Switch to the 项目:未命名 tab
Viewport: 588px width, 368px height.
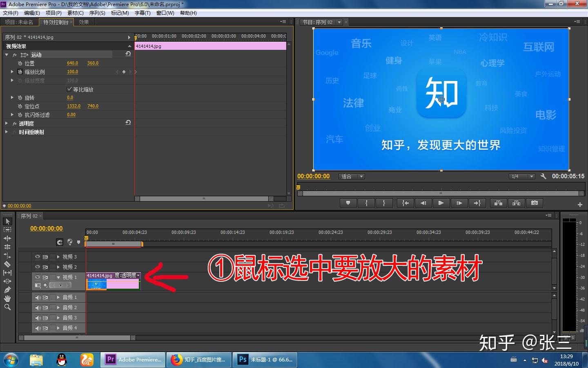19,22
